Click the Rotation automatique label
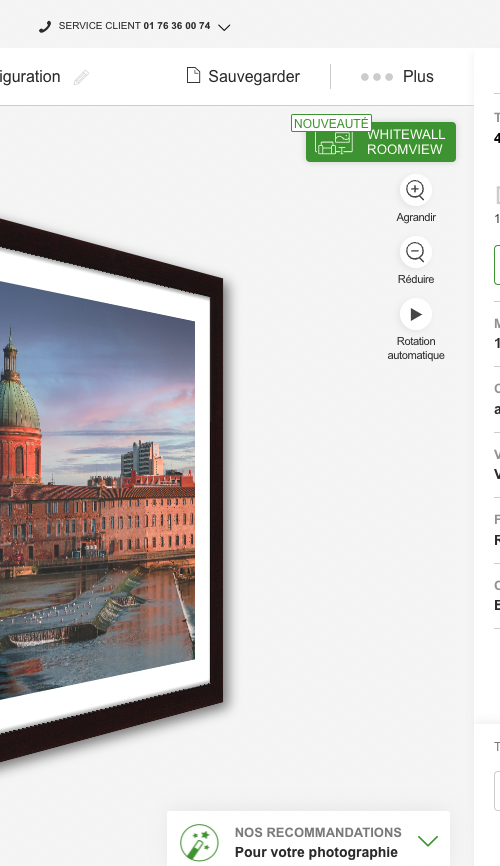The height and width of the screenshot is (866, 500). (416, 348)
